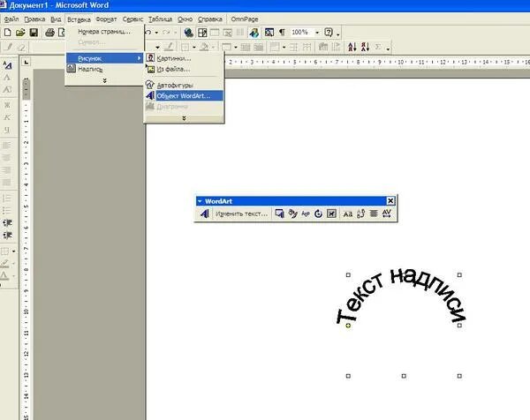Screen dimensions: 530x420
Task: Open the standard toolbar options arrow
Action: pos(338,34)
